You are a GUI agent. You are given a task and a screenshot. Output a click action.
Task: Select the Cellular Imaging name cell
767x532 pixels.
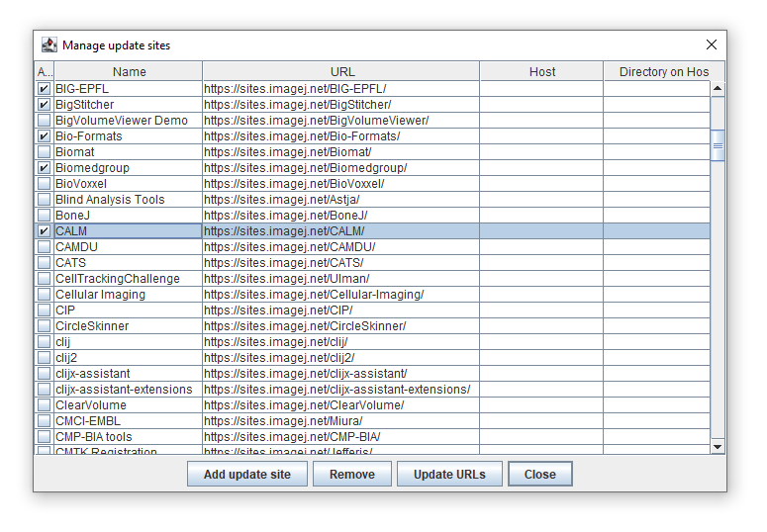tap(128, 295)
